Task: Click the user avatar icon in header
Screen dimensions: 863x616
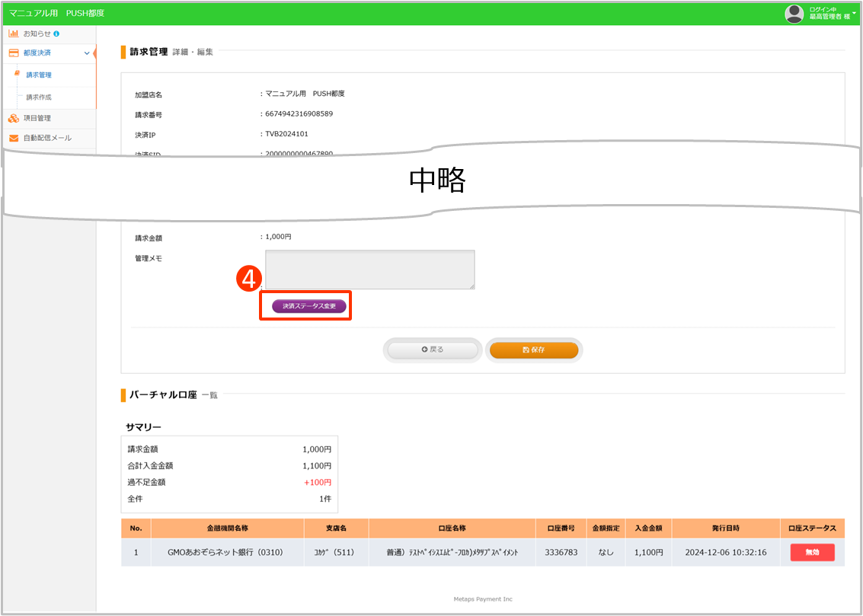Action: (x=794, y=13)
